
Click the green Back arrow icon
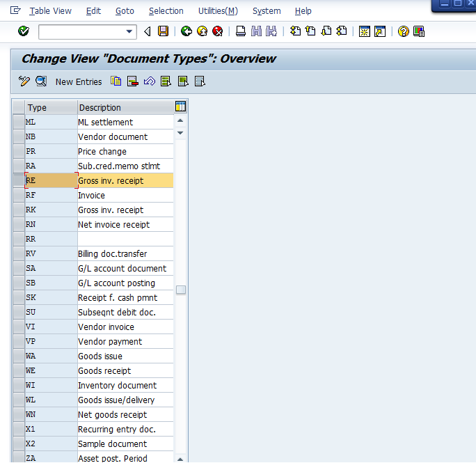point(186,31)
